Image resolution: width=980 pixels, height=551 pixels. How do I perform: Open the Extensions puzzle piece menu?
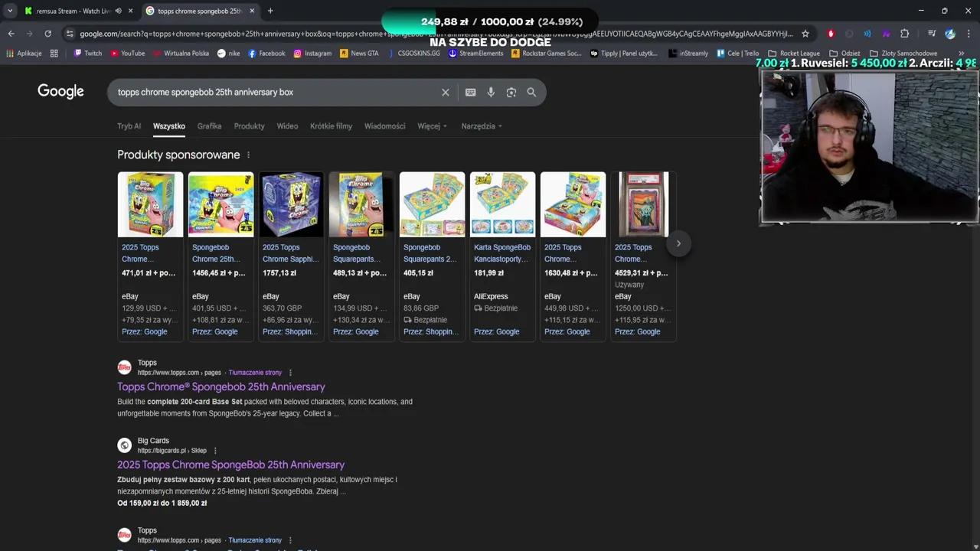click(x=904, y=34)
